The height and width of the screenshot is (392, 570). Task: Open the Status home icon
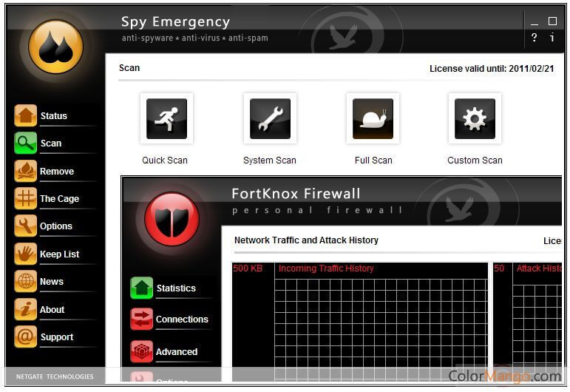(x=25, y=115)
